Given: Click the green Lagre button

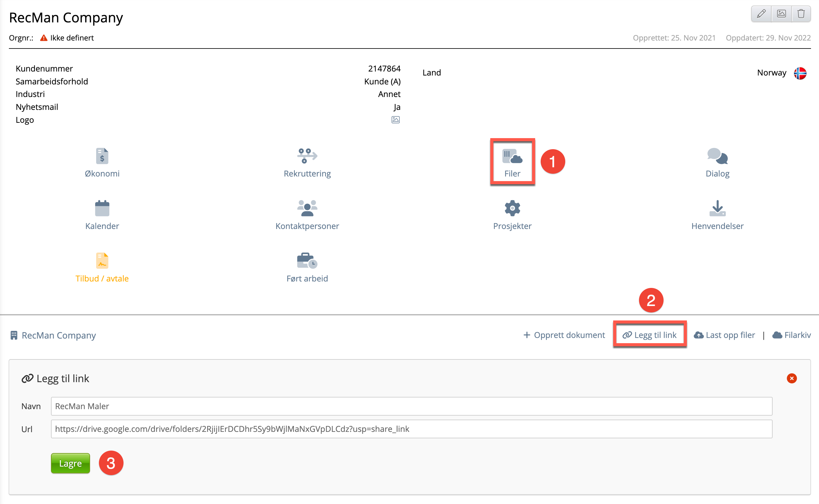Looking at the screenshot, I should (70, 463).
